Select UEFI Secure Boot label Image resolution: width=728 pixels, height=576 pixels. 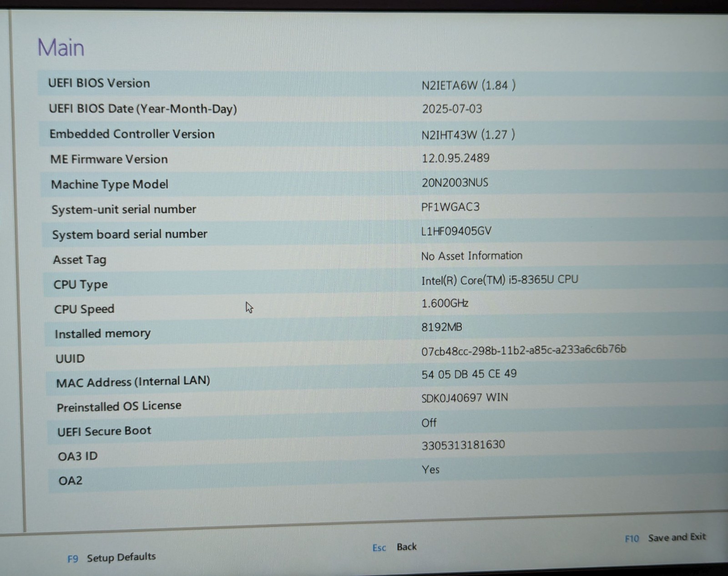point(104,431)
